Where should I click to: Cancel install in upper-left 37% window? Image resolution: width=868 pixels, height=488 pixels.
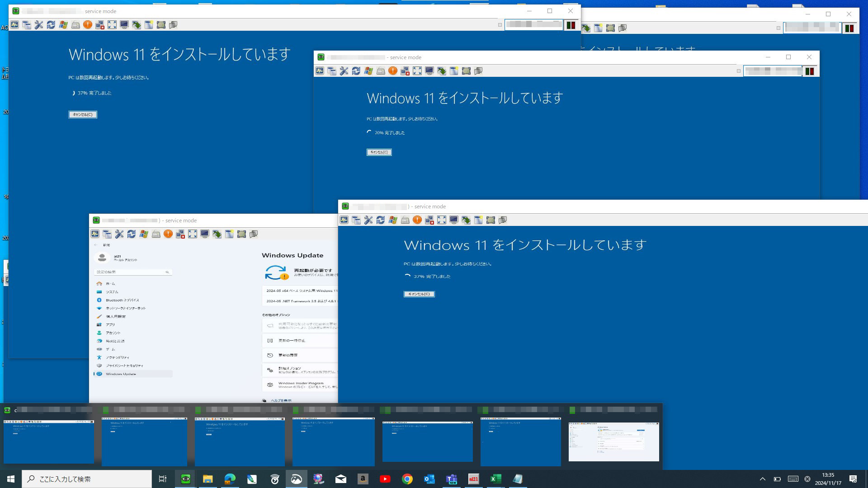(x=83, y=115)
